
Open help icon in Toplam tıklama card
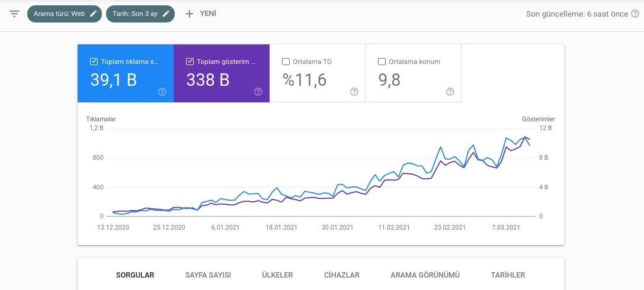click(162, 92)
